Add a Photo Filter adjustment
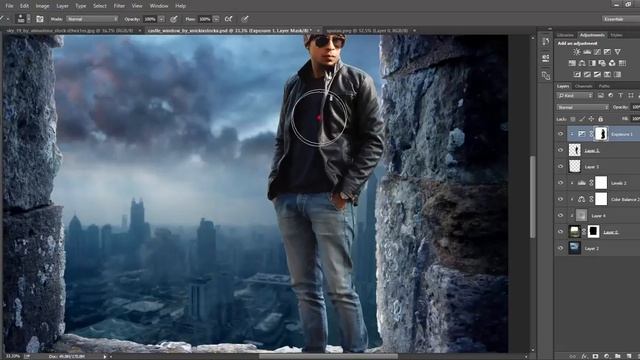The width and height of the screenshot is (640, 360). pyautogui.click(x=602, y=63)
